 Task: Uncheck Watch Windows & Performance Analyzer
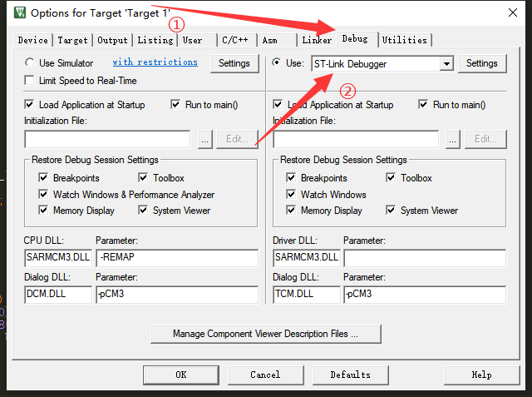coord(44,194)
